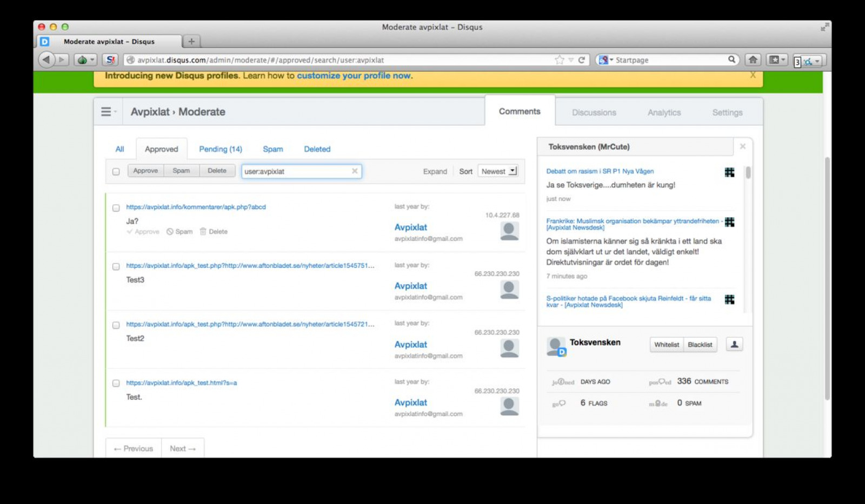Screen dimensions: 865x504
Task: Open customize your profile now link
Action: coord(354,76)
